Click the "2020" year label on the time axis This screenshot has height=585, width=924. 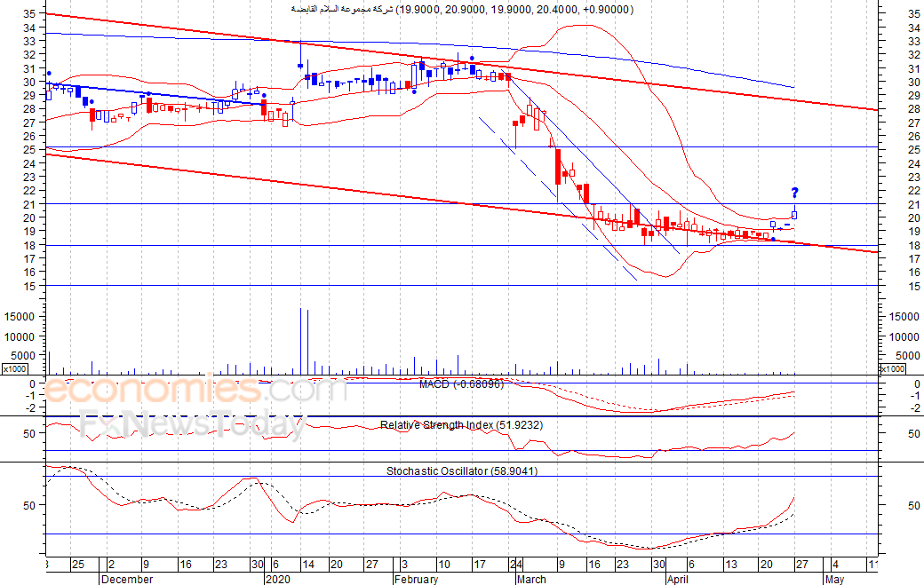(x=278, y=579)
